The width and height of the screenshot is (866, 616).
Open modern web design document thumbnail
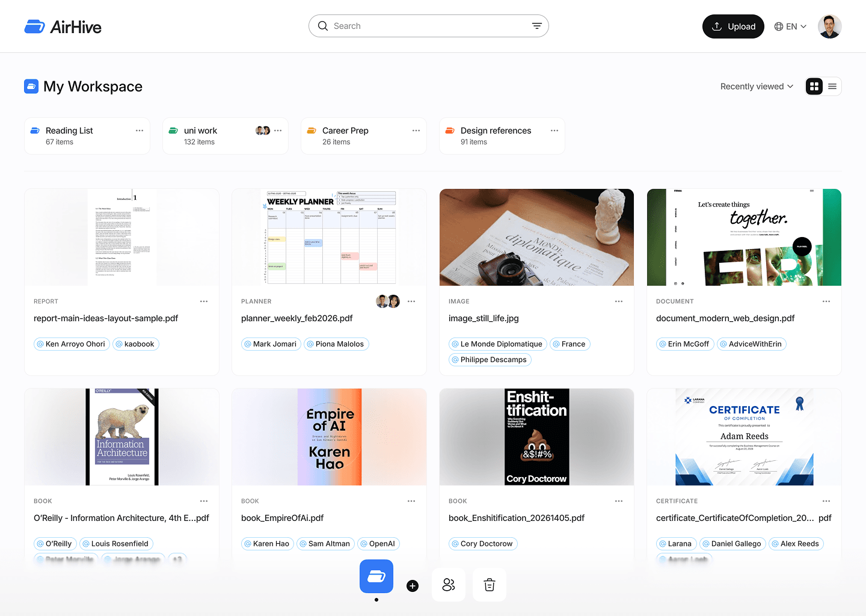744,237
